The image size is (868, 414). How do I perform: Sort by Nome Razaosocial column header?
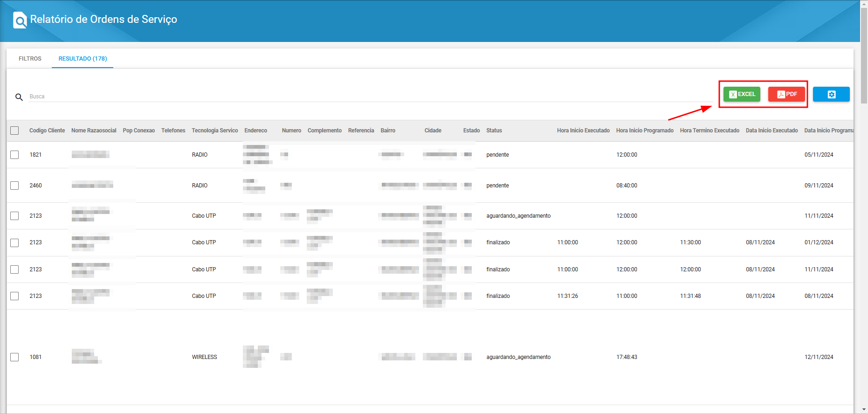[94, 131]
